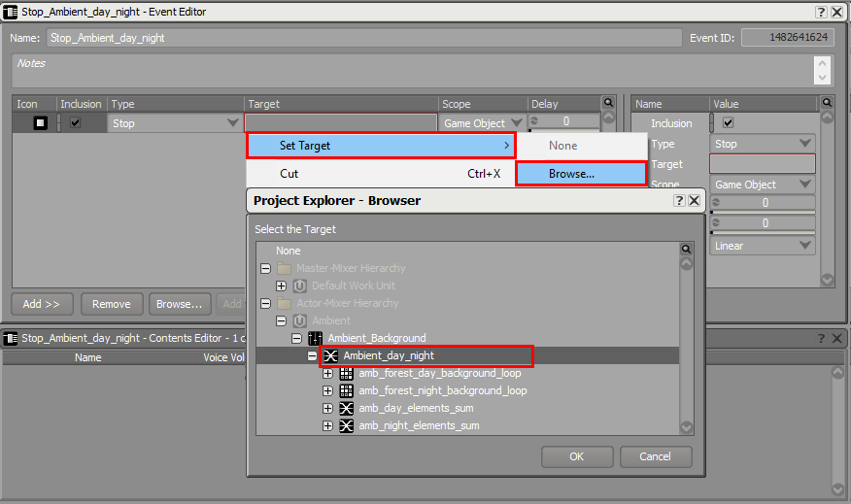The width and height of the screenshot is (851, 504).
Task: Click the Ambient_Background actor-mixer icon
Action: pyautogui.click(x=315, y=338)
